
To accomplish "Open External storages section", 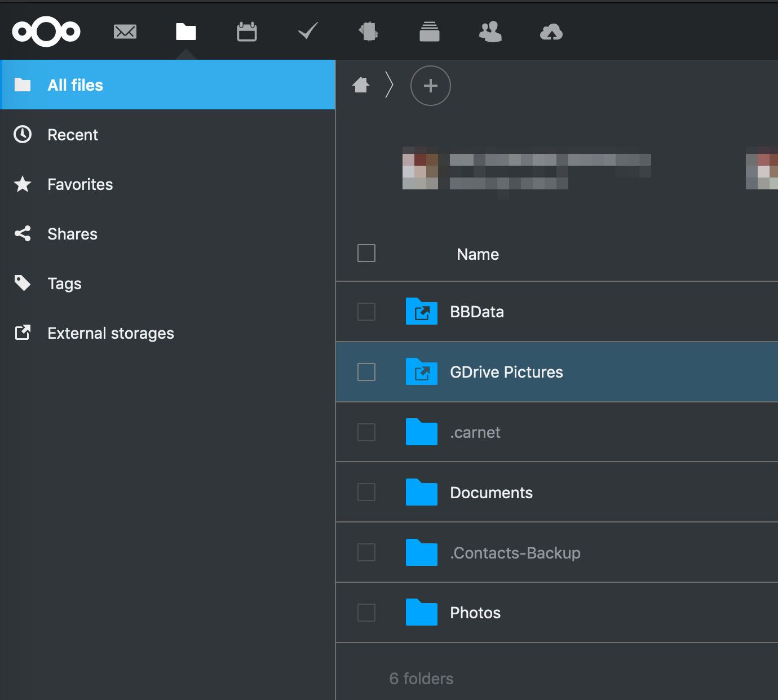I will pos(110,333).
